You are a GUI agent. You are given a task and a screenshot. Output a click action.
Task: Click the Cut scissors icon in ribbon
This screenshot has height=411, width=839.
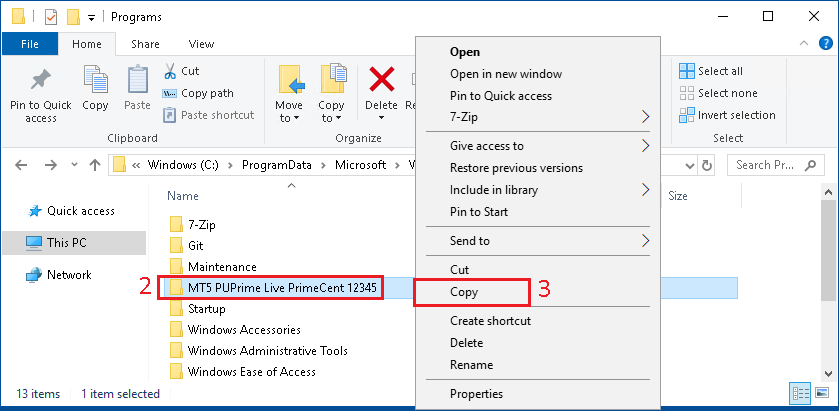(x=170, y=71)
